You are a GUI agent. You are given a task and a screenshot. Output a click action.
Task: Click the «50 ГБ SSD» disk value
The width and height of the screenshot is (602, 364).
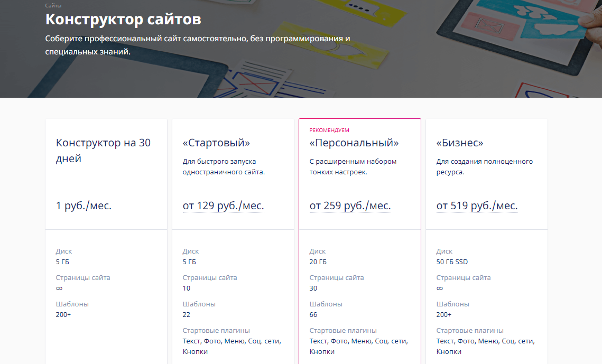coord(452,262)
